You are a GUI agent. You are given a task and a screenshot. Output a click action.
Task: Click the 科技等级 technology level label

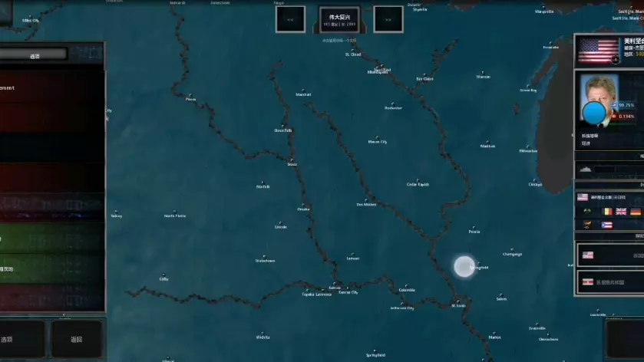590,136
